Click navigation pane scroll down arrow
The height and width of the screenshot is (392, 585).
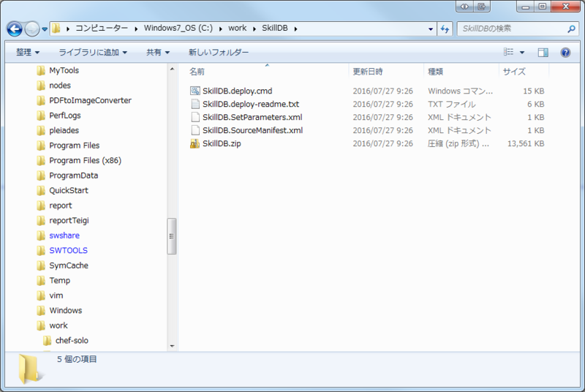pos(172,346)
